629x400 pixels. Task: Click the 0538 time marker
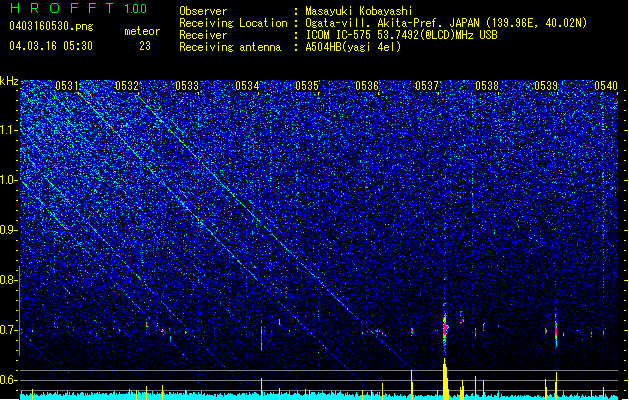pos(487,86)
